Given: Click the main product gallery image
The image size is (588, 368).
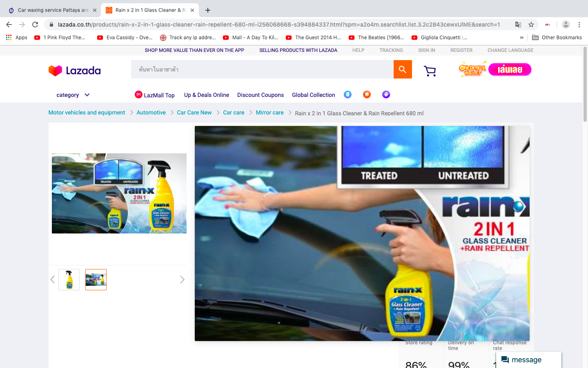Looking at the screenshot, I should click(x=119, y=193).
